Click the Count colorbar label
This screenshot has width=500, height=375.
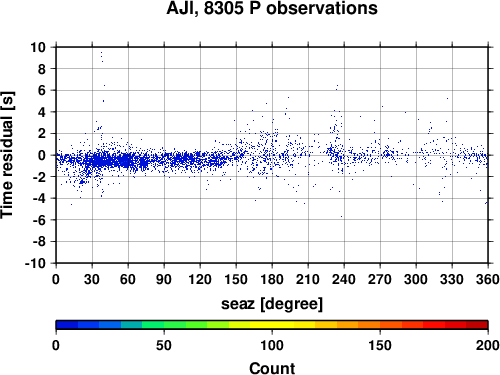[272, 368]
